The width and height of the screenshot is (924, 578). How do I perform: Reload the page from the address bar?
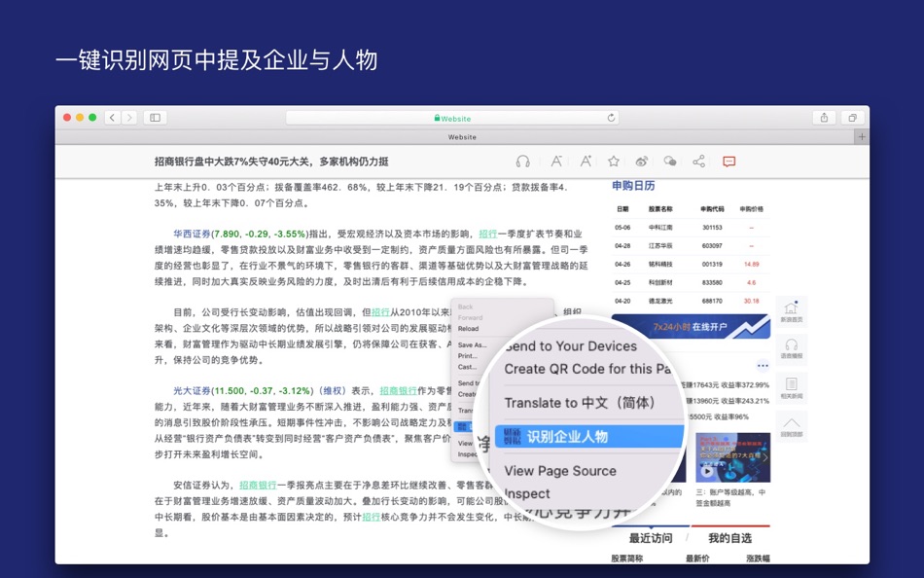(611, 118)
